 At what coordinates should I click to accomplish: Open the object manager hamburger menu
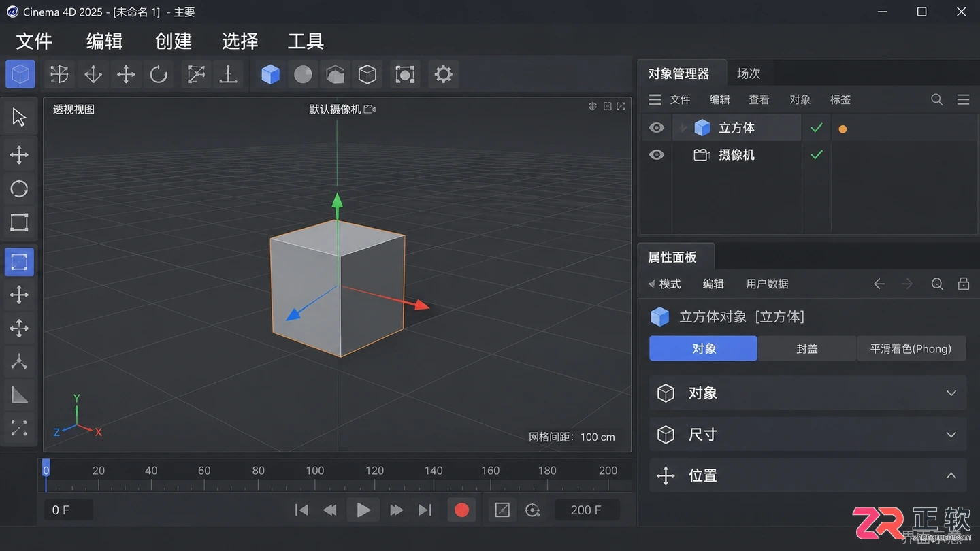[x=655, y=100]
